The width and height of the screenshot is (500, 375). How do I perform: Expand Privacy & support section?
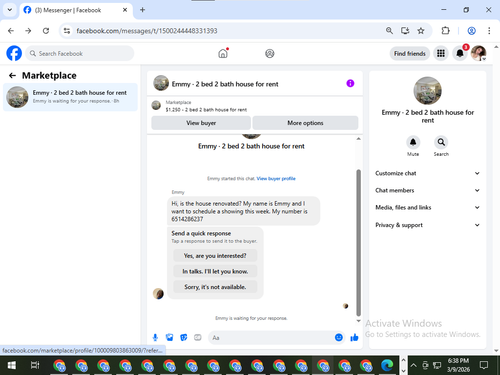point(427,225)
